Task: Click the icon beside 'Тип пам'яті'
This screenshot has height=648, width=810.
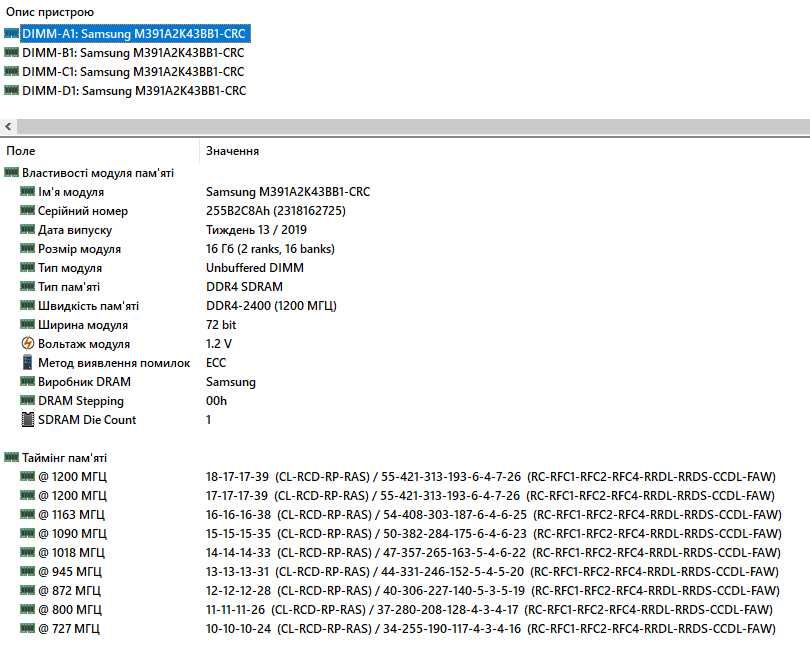Action: [x=27, y=286]
